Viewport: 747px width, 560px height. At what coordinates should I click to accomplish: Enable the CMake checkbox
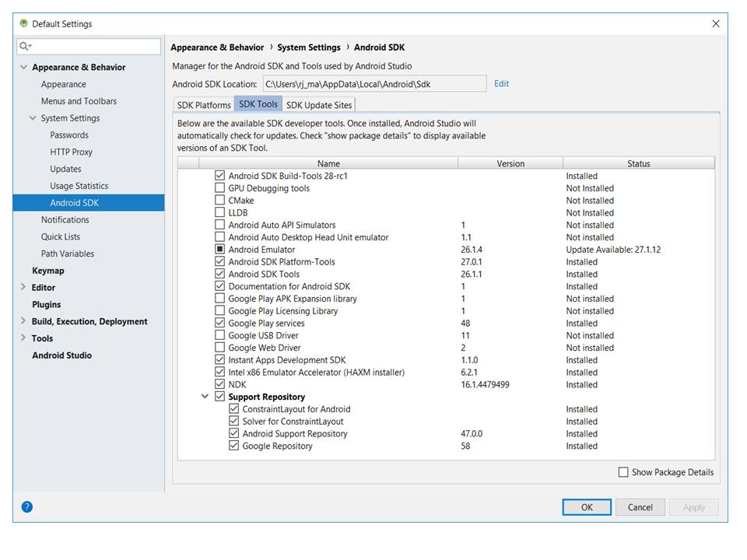tap(219, 200)
